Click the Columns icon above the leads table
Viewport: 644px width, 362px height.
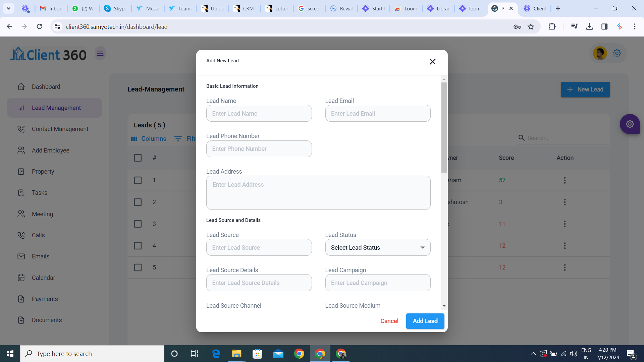click(134, 138)
